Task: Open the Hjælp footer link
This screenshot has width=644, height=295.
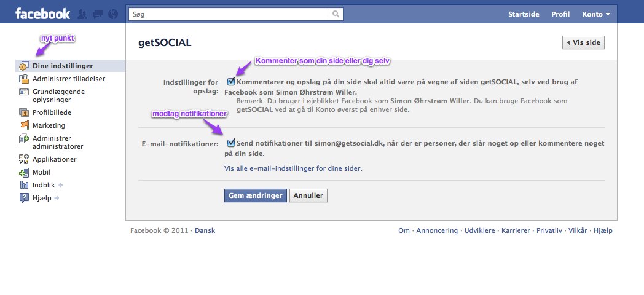Action: (x=603, y=230)
